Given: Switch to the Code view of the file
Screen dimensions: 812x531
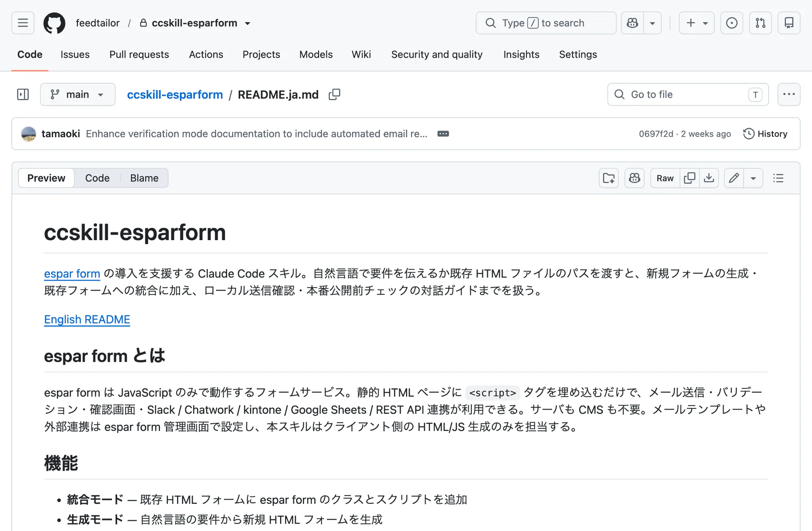Looking at the screenshot, I should 97,178.
